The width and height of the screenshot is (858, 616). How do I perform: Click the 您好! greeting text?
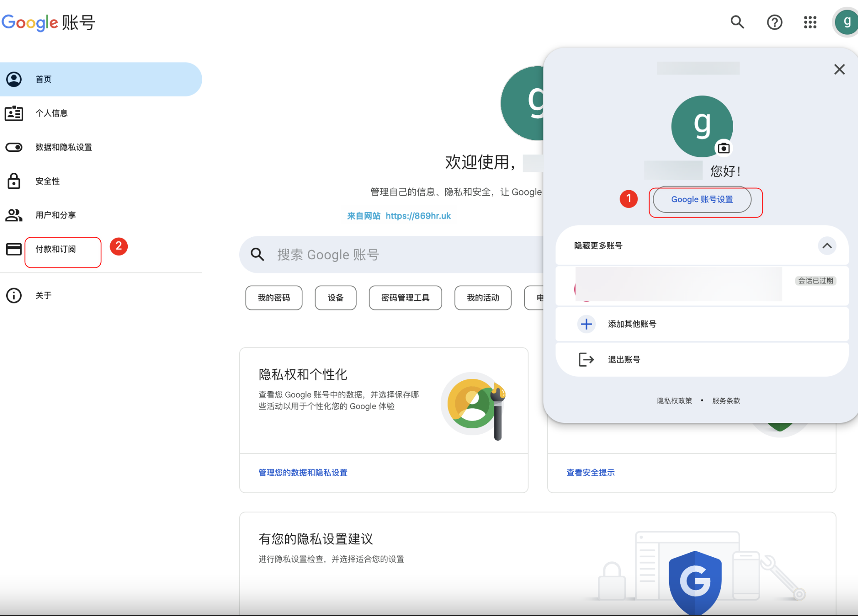coord(725,171)
